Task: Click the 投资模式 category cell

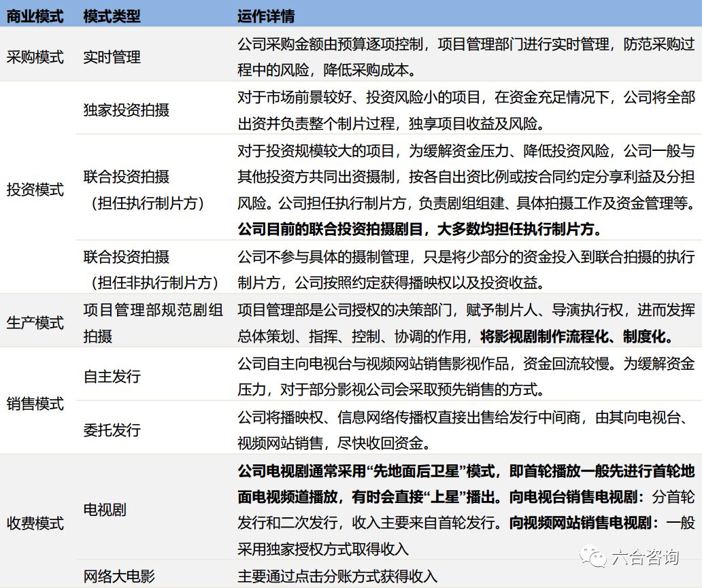Action: tap(35, 190)
